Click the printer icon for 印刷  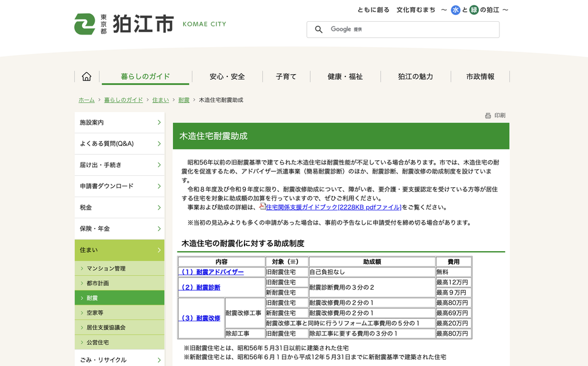[488, 115]
